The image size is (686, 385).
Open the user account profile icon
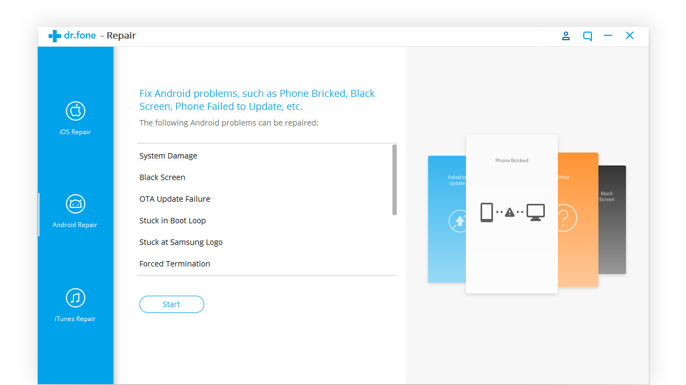click(566, 36)
